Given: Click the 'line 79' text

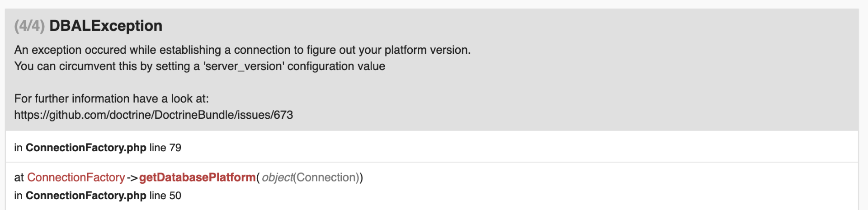Looking at the screenshot, I should pyautogui.click(x=165, y=148).
